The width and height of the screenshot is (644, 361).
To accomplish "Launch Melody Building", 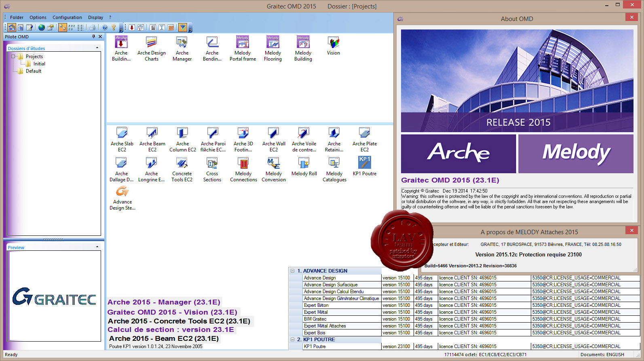I will [303, 48].
